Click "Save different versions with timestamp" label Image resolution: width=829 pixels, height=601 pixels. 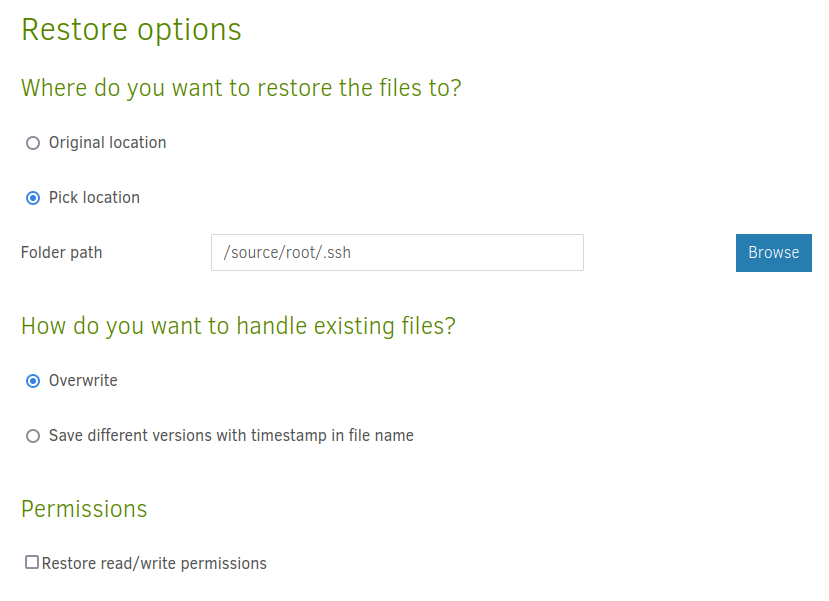[231, 436]
